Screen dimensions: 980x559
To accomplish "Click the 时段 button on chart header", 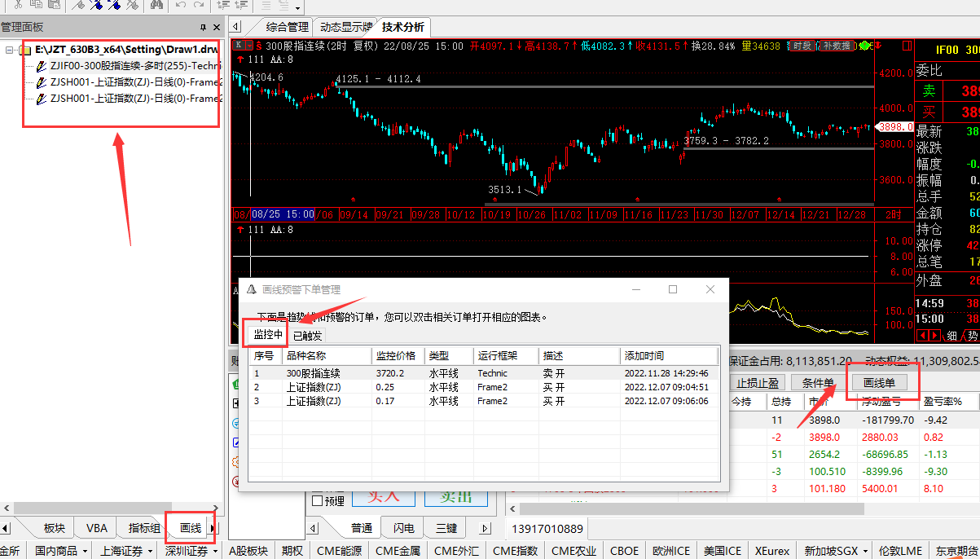I will pyautogui.click(x=802, y=46).
